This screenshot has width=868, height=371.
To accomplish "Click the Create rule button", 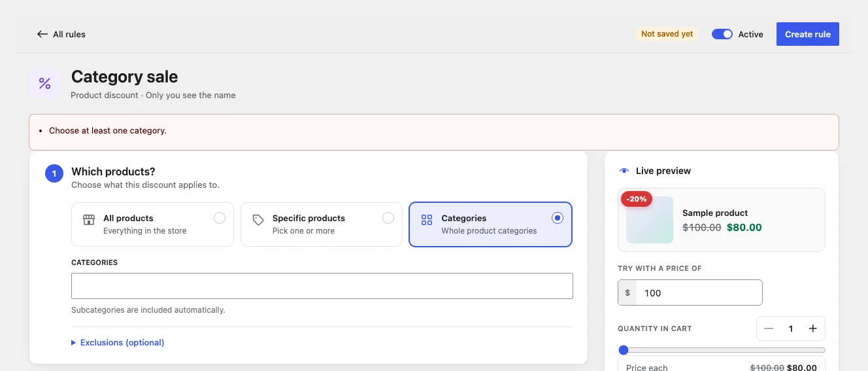I will click(808, 34).
